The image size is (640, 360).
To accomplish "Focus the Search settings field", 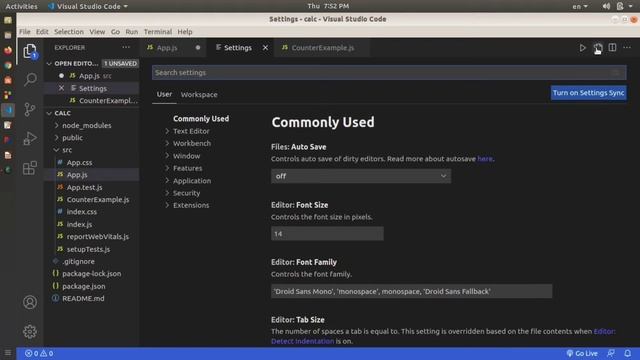I will tap(389, 73).
